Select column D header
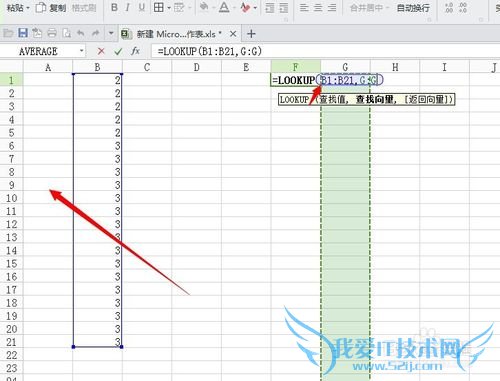Viewport: 500px width, 381px height. 196,67
